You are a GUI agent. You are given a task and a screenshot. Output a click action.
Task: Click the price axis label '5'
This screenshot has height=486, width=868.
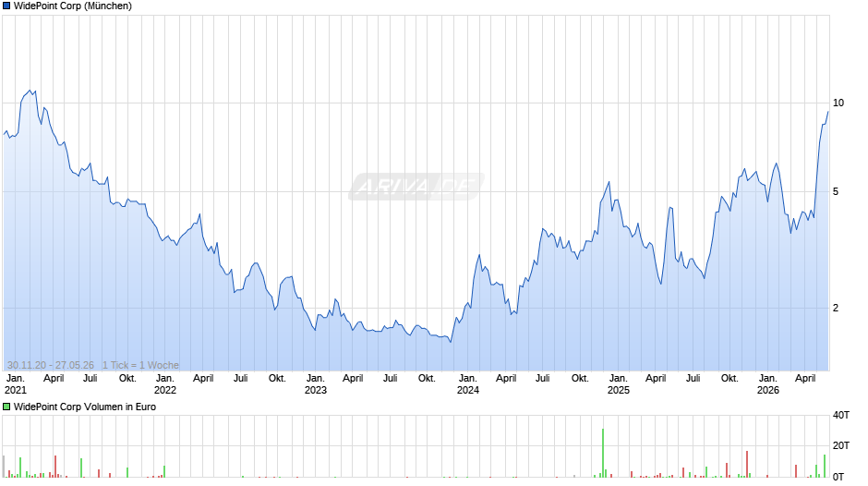pos(836,192)
